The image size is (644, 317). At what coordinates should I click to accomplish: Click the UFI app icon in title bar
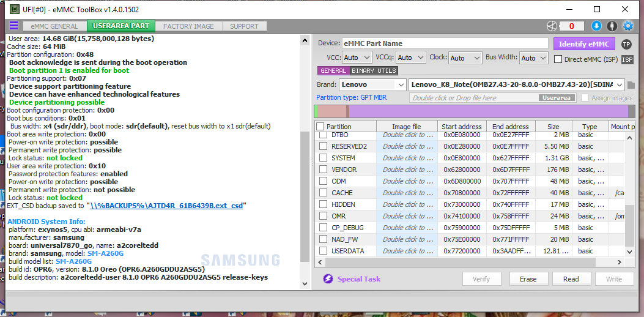pos(14,9)
